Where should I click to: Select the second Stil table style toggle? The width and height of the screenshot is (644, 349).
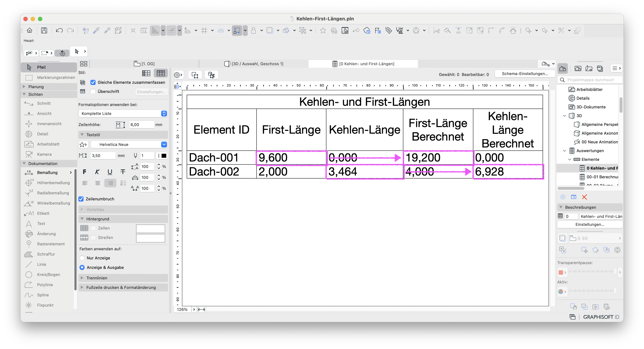[161, 73]
